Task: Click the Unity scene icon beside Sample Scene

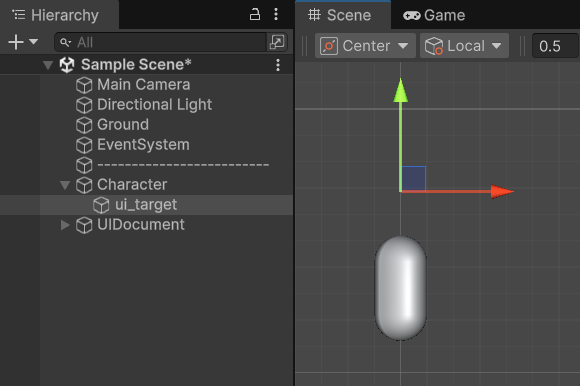Action: click(x=67, y=65)
